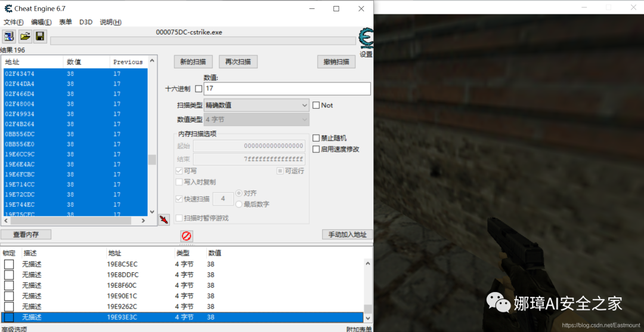Screen dimensions: 644x332
Task: Toggle the 写入时复制 checkbox
Action: click(x=179, y=182)
